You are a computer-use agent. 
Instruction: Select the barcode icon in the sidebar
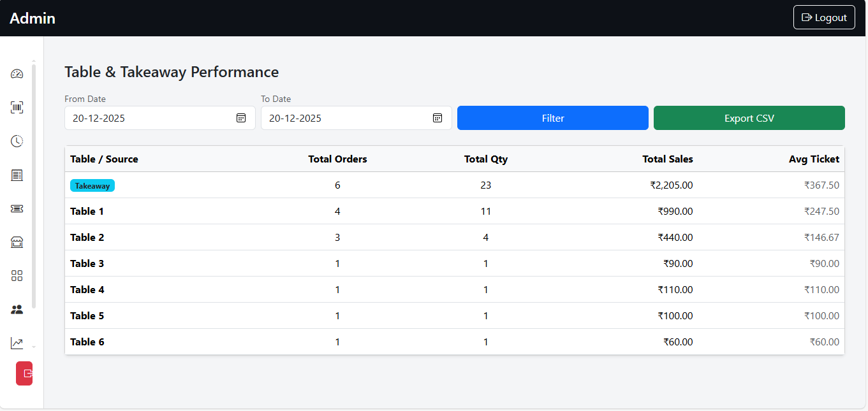click(x=17, y=107)
